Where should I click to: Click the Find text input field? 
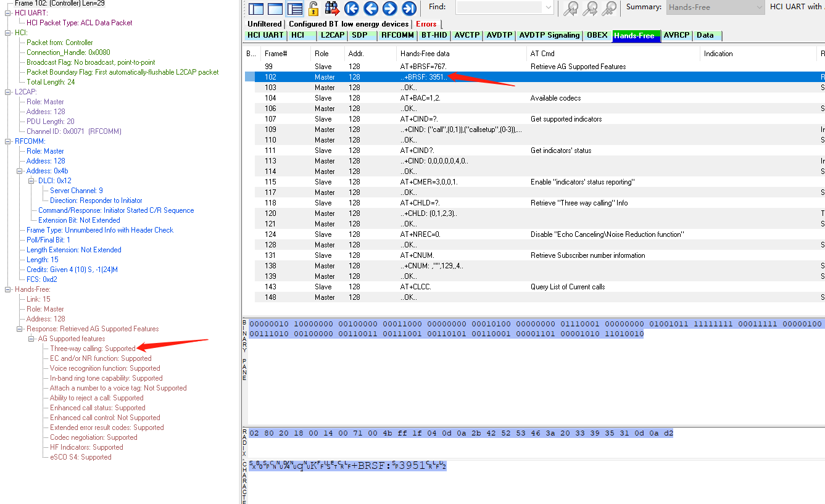coord(500,7)
